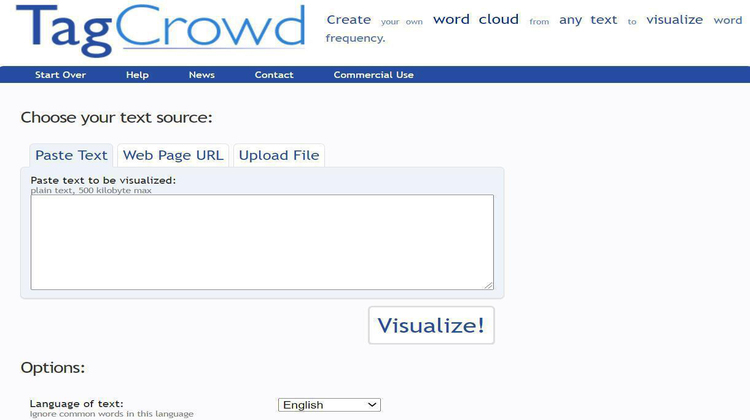Click the Visualize! button
The height and width of the screenshot is (420, 750).
pos(431,325)
